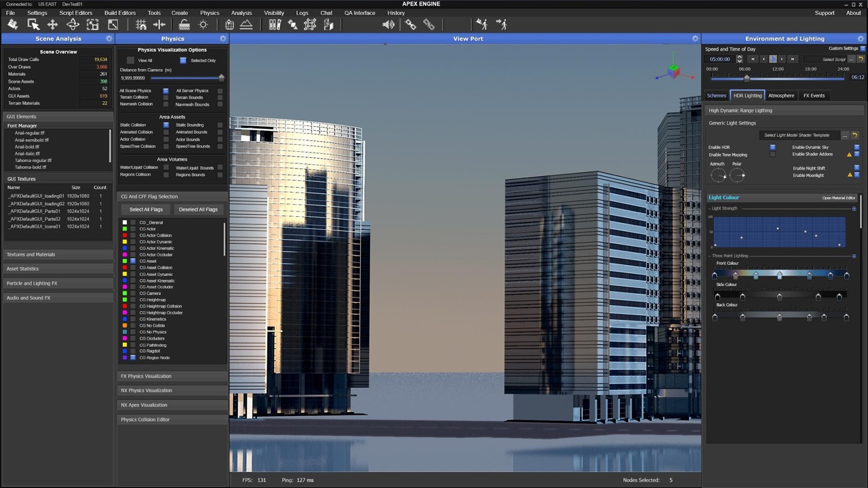Click the snap-to-grid toolbar icon
868x488 pixels.
point(141,24)
